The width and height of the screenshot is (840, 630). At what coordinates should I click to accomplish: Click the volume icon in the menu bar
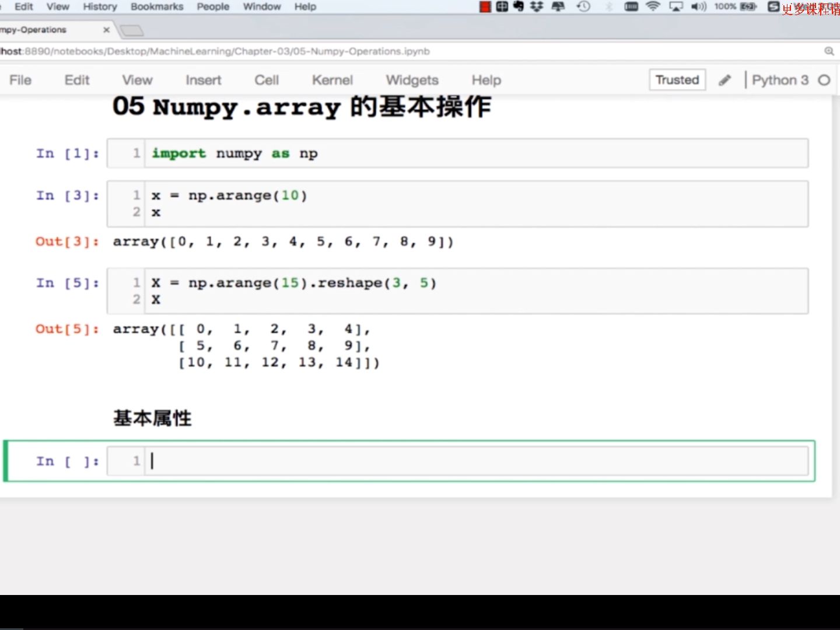pos(698,6)
